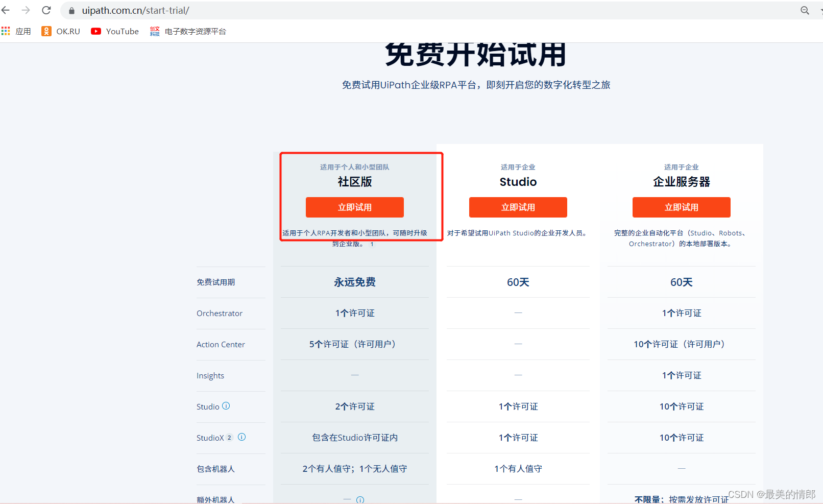
Task: Click the 永远免费 cell
Action: (355, 282)
